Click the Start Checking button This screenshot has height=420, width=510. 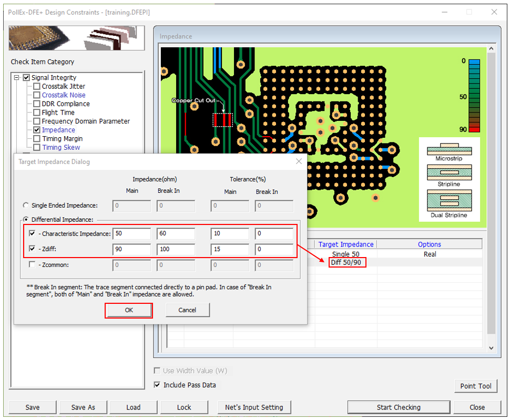tap(398, 407)
